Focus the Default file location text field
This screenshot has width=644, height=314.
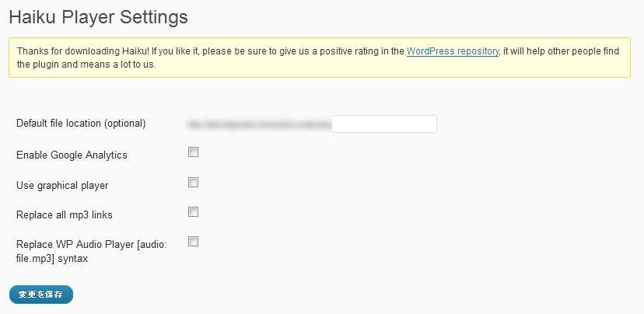384,124
